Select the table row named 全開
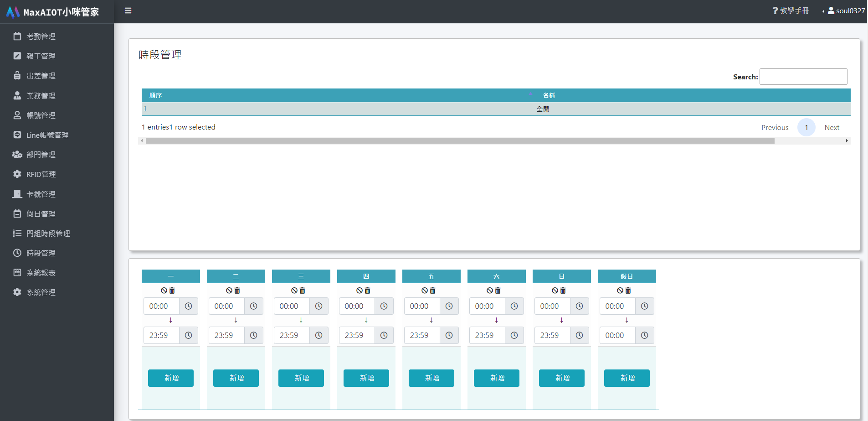 [496, 109]
